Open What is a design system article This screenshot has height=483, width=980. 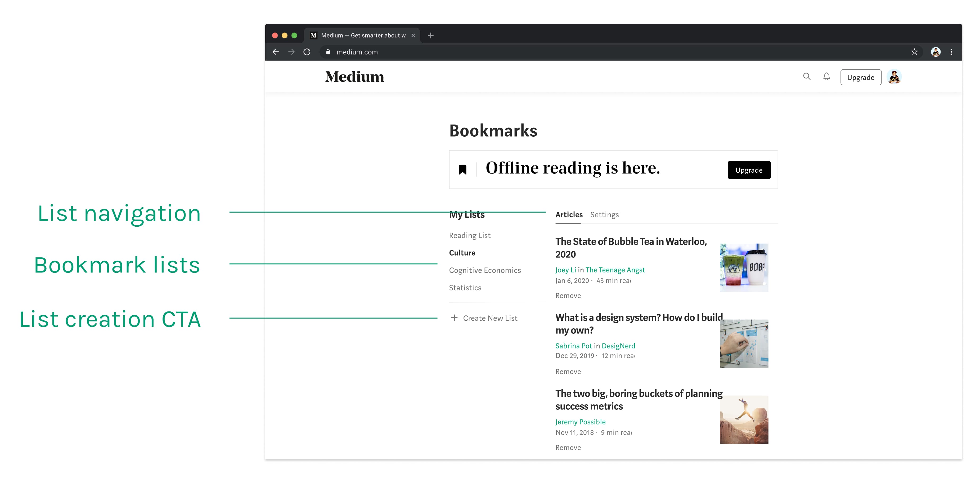tap(639, 324)
